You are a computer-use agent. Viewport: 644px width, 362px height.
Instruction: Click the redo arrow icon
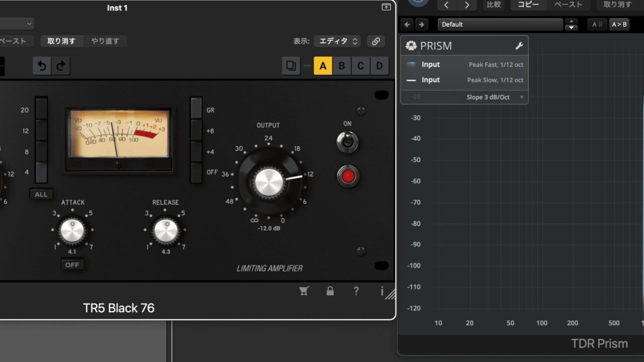(x=60, y=66)
